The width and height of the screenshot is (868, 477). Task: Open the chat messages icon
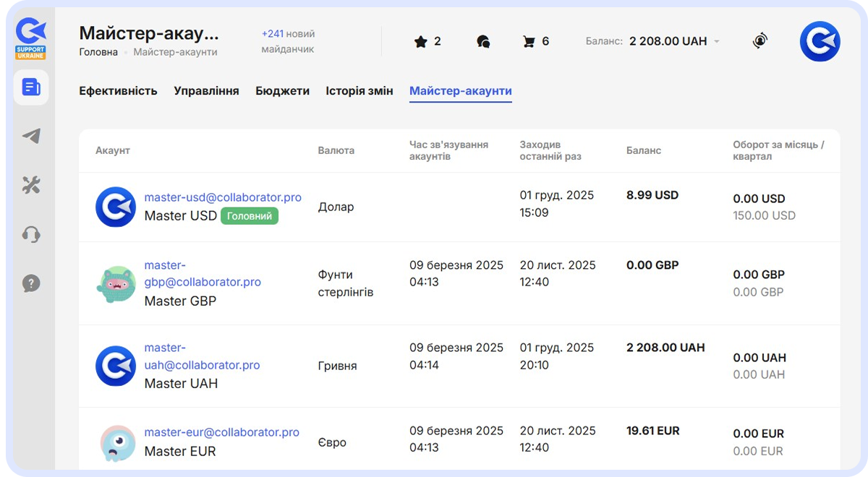point(483,42)
